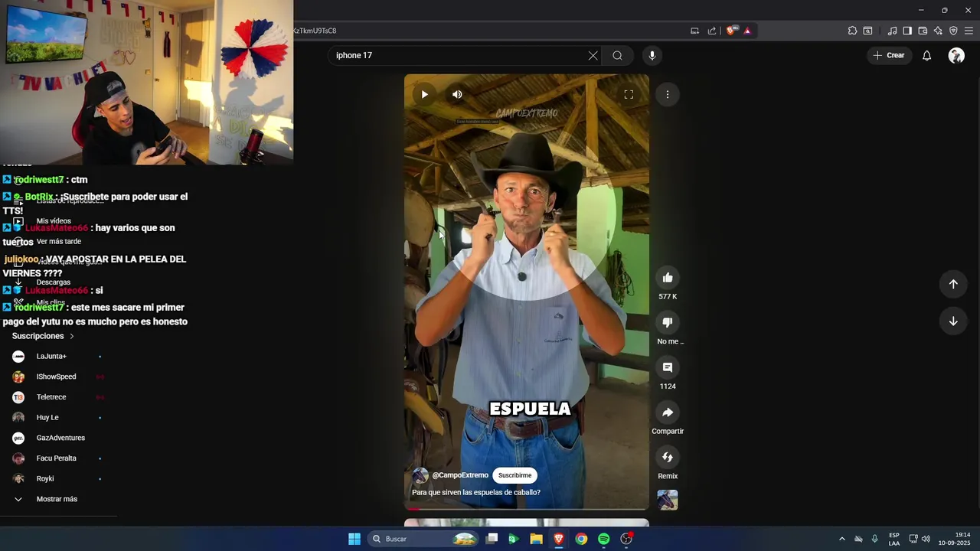
Task: Seek on the short's red progress bar
Action: point(527,508)
